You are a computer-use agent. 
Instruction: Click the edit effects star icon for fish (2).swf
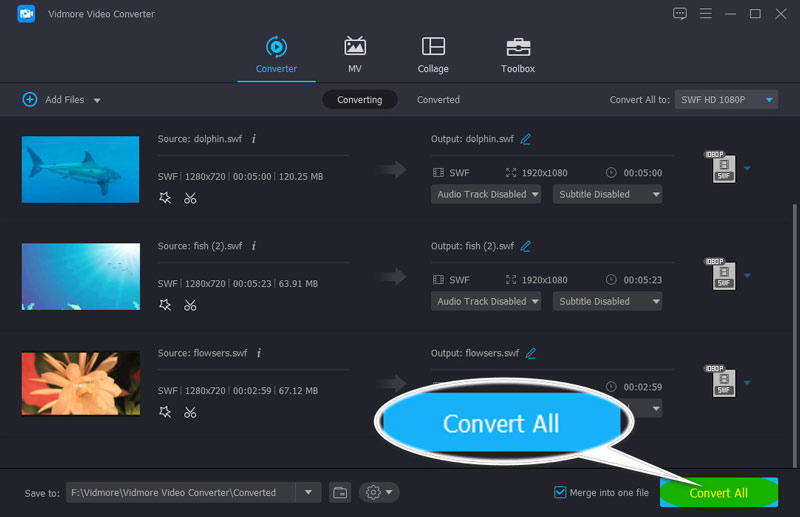click(x=165, y=305)
